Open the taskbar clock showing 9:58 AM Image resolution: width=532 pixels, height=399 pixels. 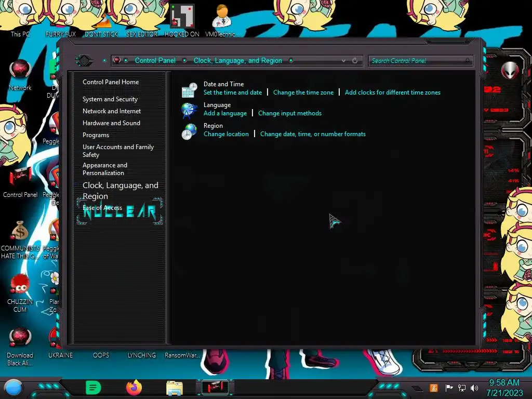pos(504,388)
